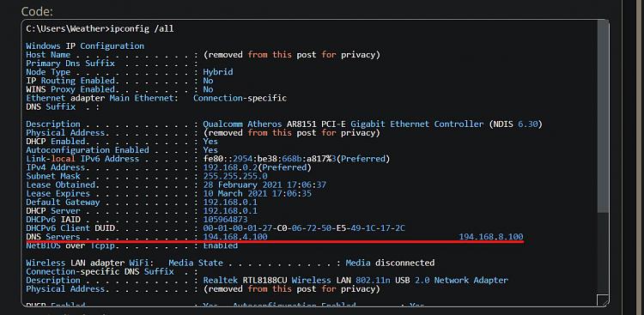Select the command line "ipconfig /all"
The image size is (644, 315).
click(x=142, y=28)
